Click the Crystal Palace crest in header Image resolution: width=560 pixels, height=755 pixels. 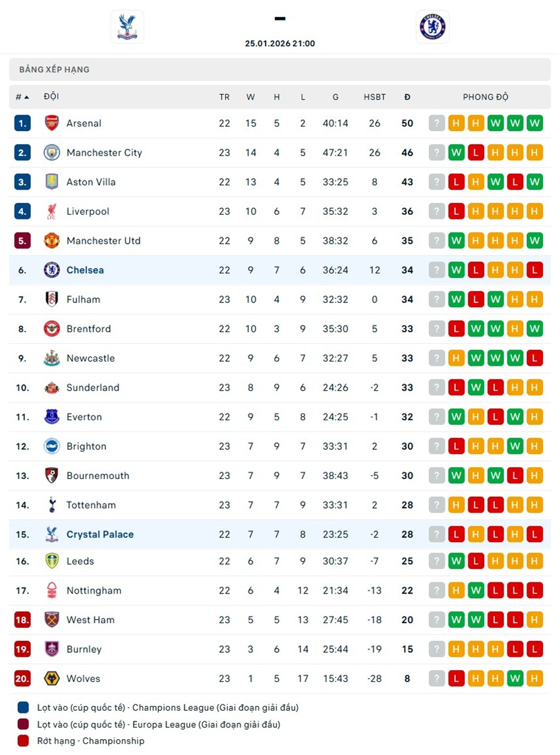(127, 27)
